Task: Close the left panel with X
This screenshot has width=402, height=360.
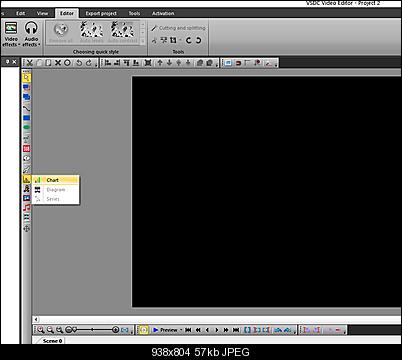Action: 14,62
